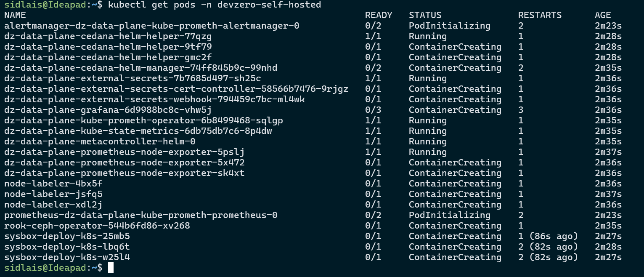Image resolution: width=644 pixels, height=277 pixels.
Task: Click the NAME column header
Action: (x=15, y=15)
